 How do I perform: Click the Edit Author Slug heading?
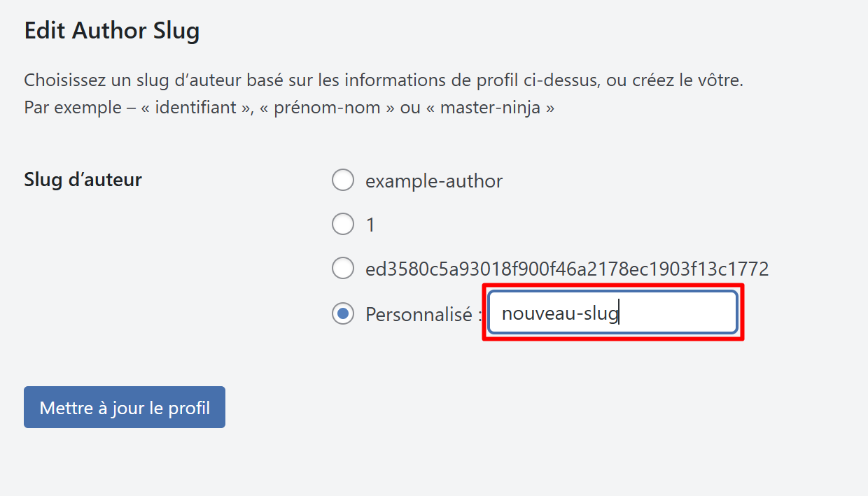[112, 31]
